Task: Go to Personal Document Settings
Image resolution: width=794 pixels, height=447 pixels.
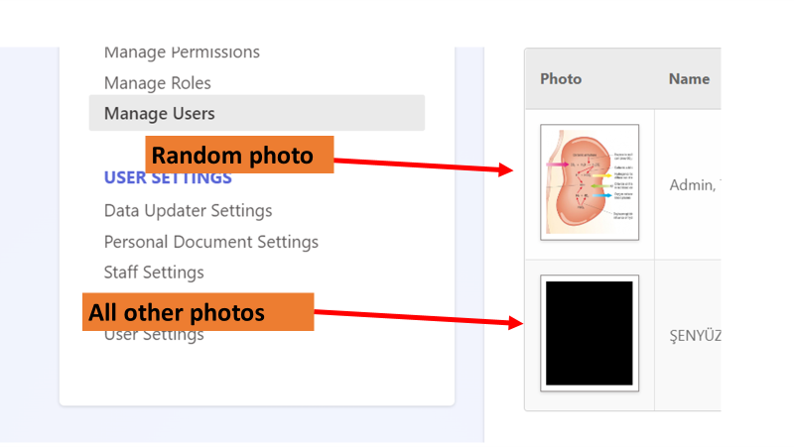Action: tap(211, 242)
